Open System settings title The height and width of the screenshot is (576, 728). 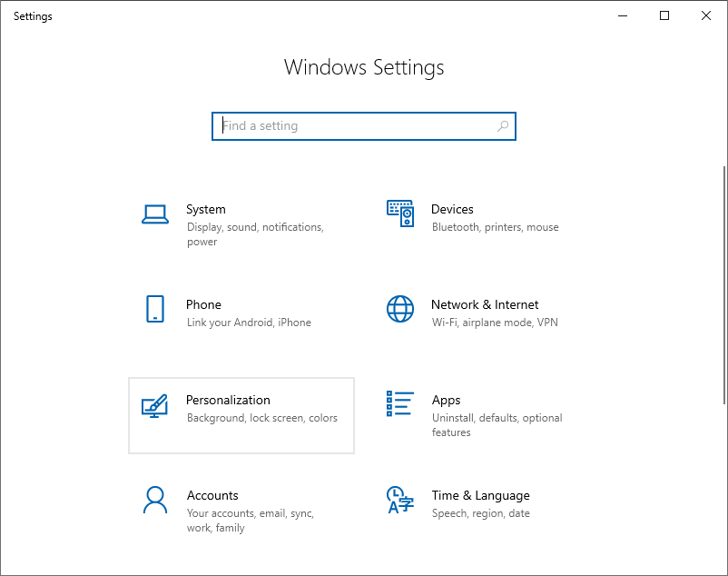[206, 210]
